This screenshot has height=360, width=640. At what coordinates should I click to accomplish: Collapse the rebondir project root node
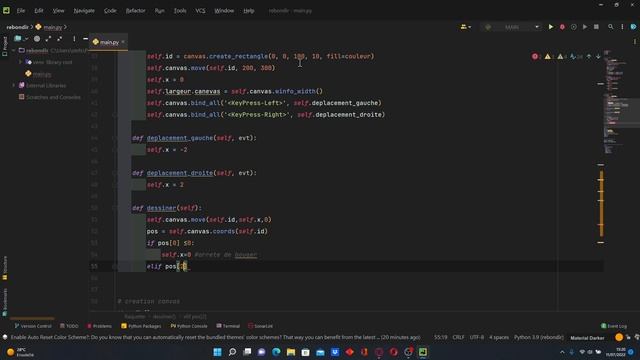point(14,51)
